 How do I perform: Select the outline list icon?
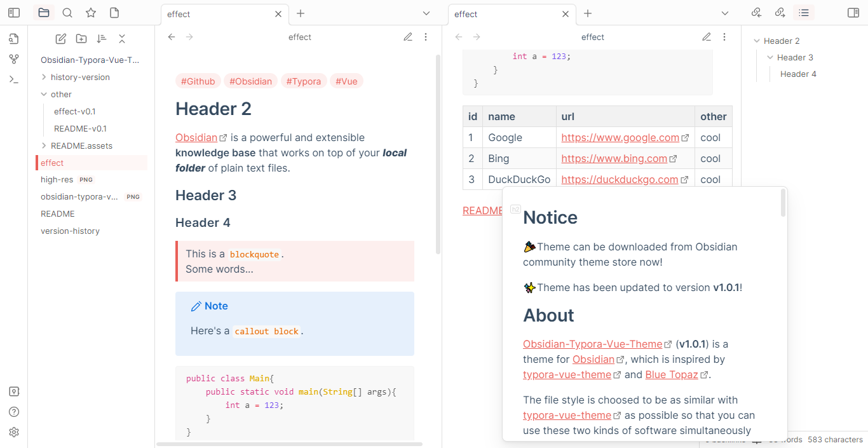(804, 13)
